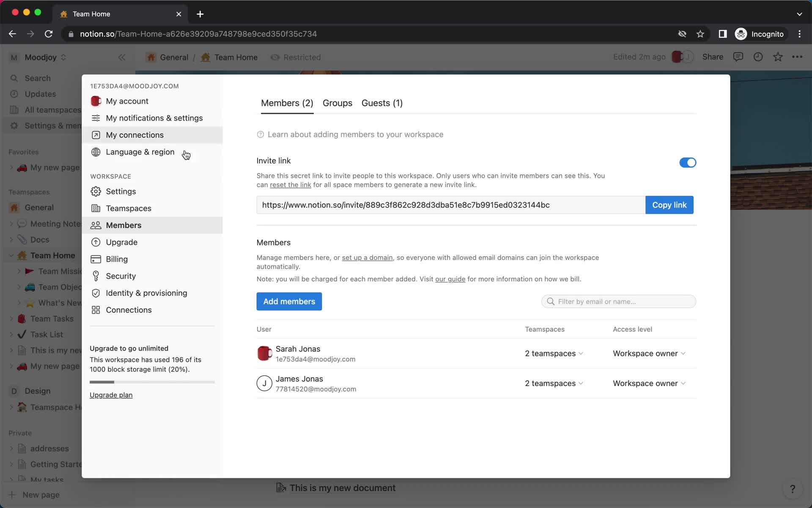Select the Members (2) tab
The image size is (812, 508).
coord(287,103)
